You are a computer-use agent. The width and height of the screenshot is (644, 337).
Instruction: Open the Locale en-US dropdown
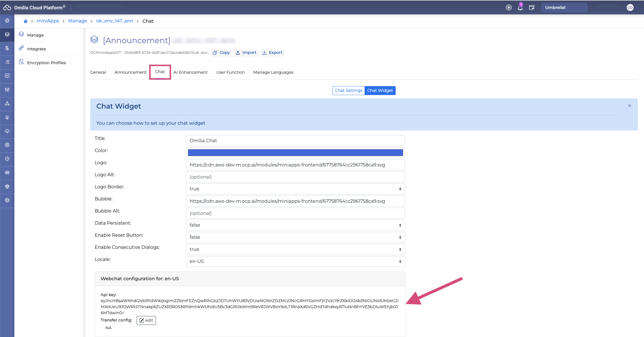(x=295, y=262)
